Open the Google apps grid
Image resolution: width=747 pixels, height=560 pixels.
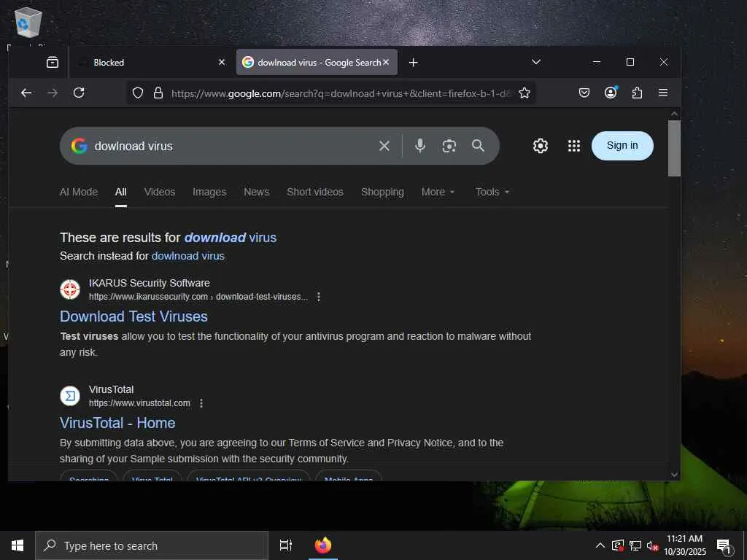[x=574, y=146]
